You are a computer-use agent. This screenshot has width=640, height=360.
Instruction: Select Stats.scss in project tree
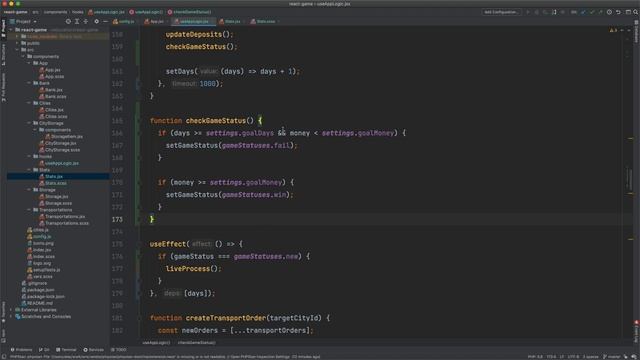point(53,183)
